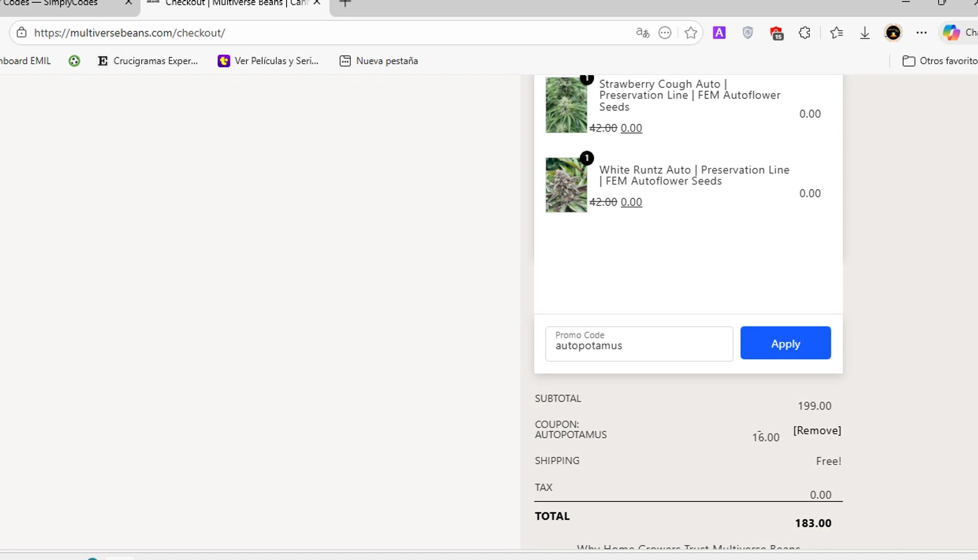Select the total value 183.00

click(813, 523)
